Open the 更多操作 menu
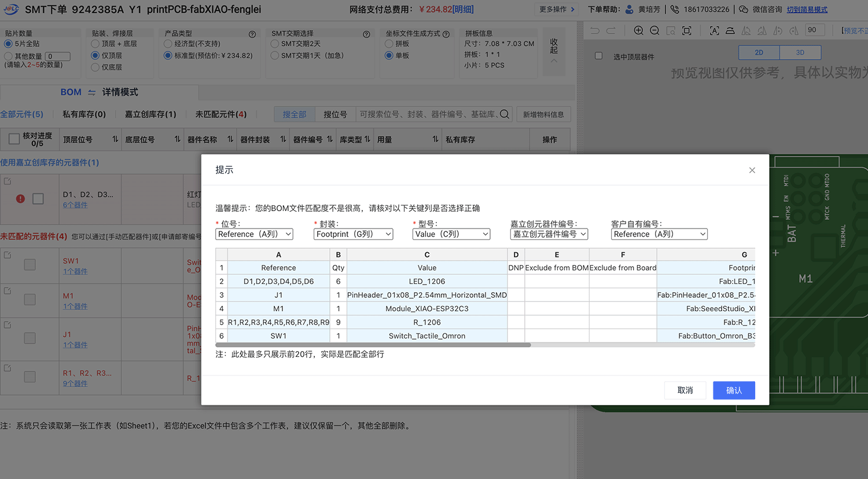868x479 pixels. pyautogui.click(x=557, y=9)
